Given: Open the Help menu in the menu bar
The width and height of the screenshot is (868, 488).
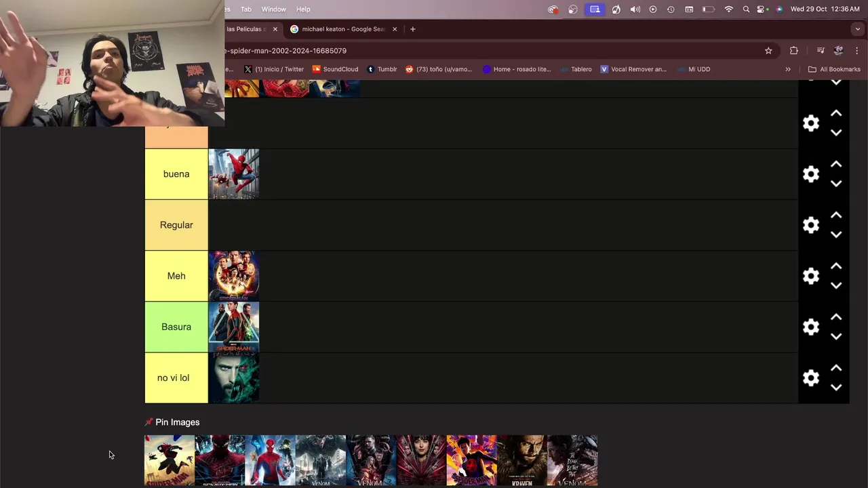Looking at the screenshot, I should click(x=303, y=9).
